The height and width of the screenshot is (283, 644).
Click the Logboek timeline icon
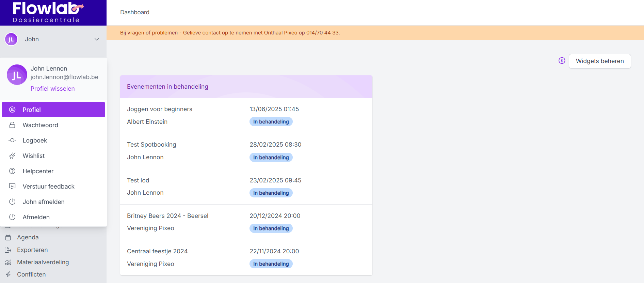click(12, 140)
